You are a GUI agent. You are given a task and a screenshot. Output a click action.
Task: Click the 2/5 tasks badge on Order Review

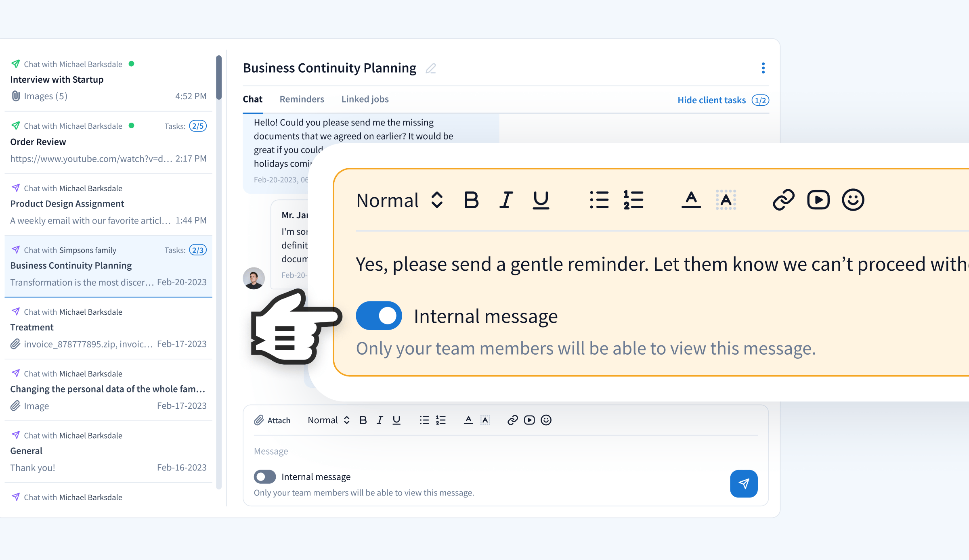coord(198,126)
